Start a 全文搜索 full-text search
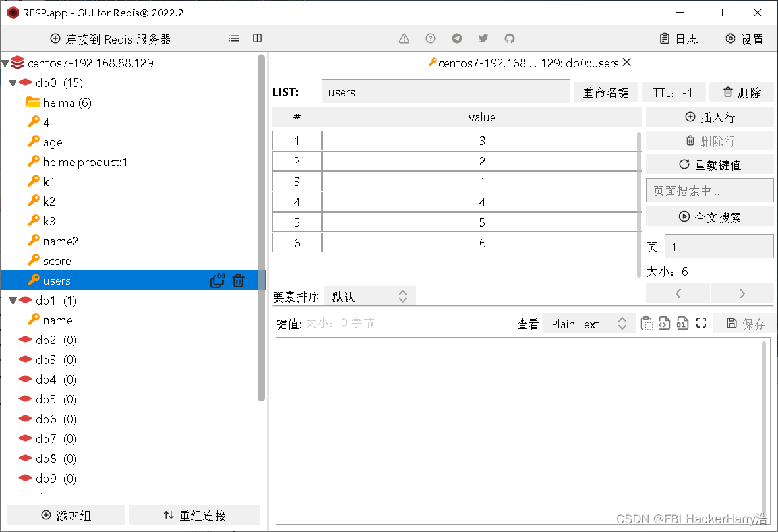Screen dimensions: 778x532 tap(710, 216)
